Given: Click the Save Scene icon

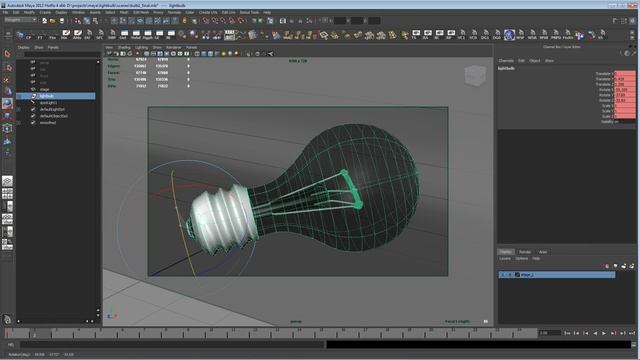Looking at the screenshot, I should click(x=62, y=20).
